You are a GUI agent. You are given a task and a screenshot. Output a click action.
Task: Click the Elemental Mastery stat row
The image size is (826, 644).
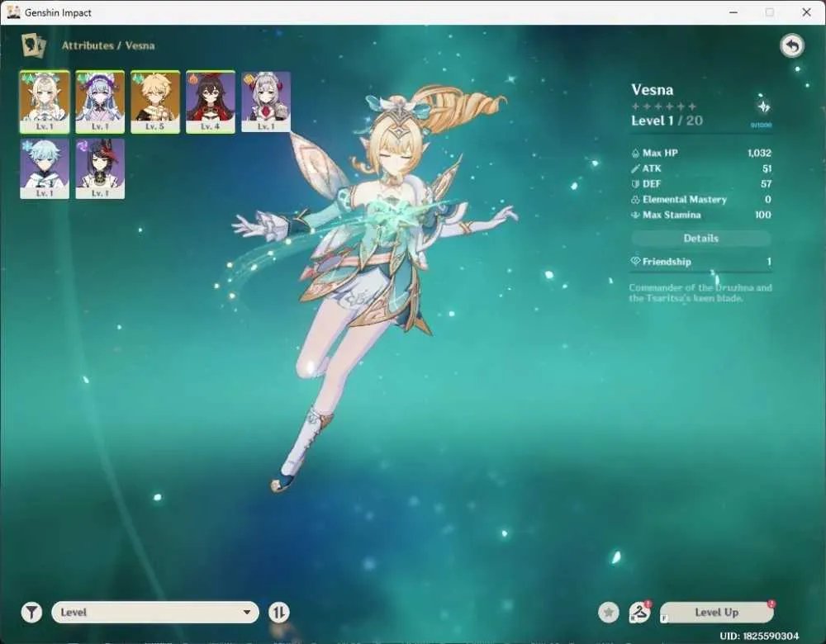701,199
